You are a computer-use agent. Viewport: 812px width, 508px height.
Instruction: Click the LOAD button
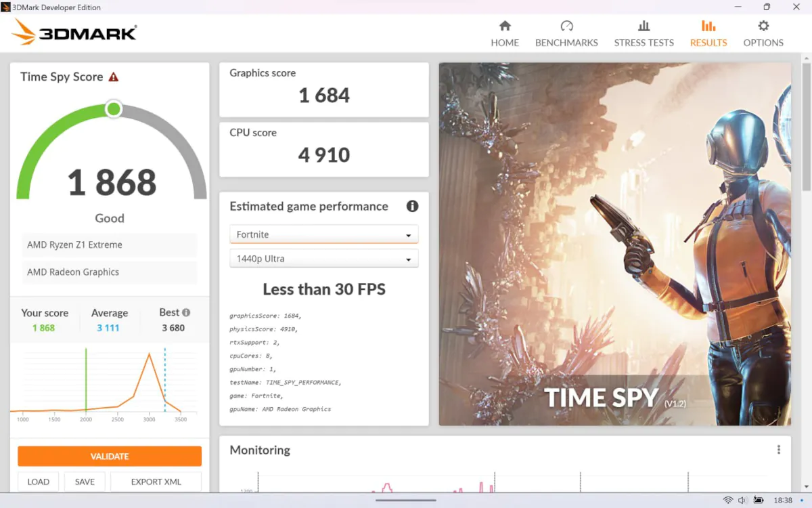pyautogui.click(x=38, y=482)
